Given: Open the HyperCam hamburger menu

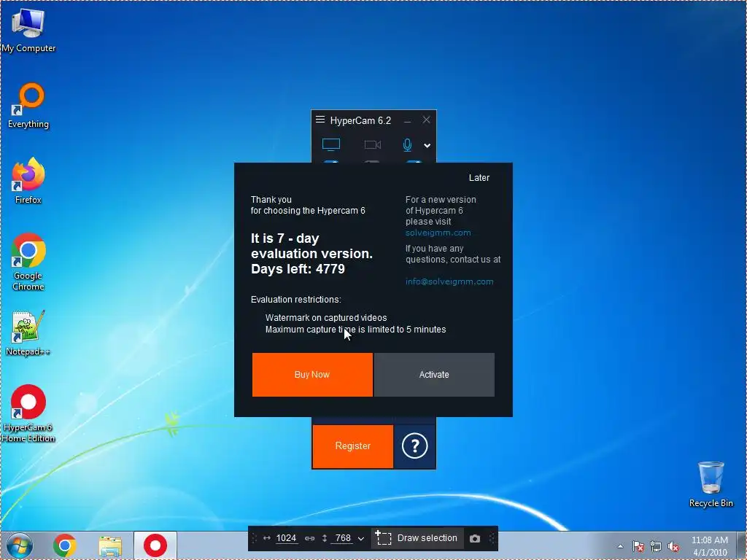Looking at the screenshot, I should 320,120.
